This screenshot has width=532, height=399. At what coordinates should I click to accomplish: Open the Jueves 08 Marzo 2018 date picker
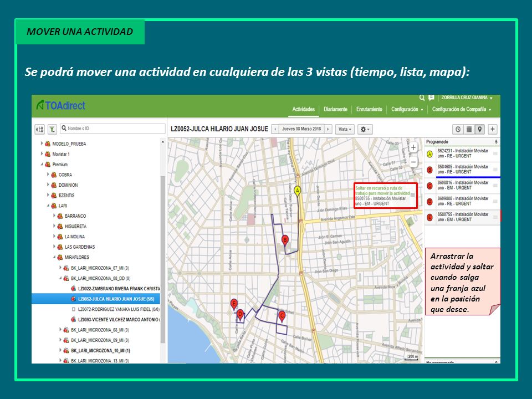point(301,129)
